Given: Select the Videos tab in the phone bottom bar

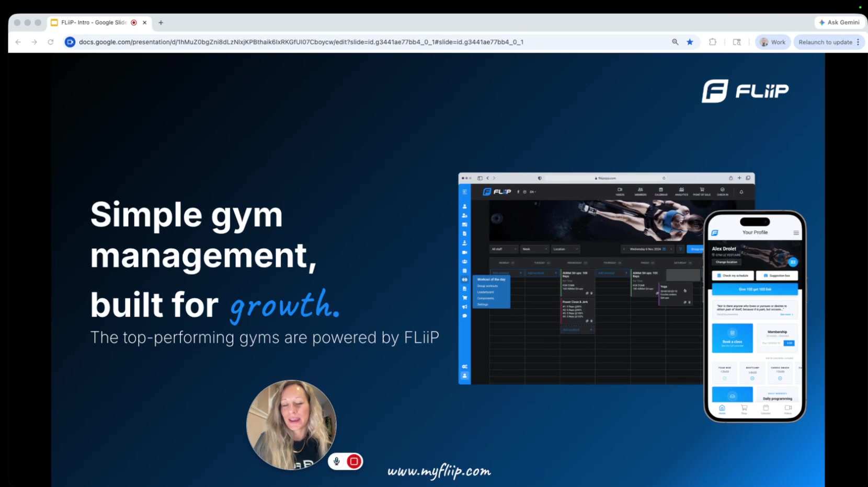Looking at the screenshot, I should pyautogui.click(x=788, y=410).
